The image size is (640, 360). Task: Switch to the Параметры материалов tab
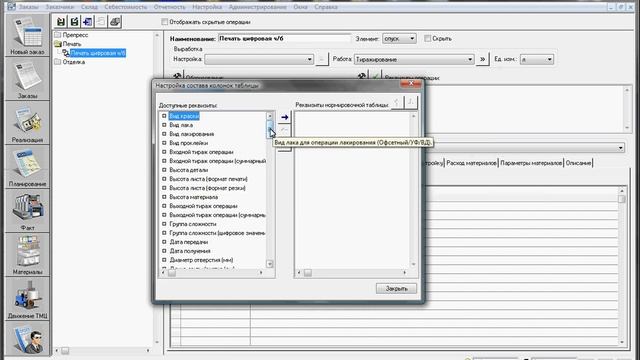(x=531, y=163)
